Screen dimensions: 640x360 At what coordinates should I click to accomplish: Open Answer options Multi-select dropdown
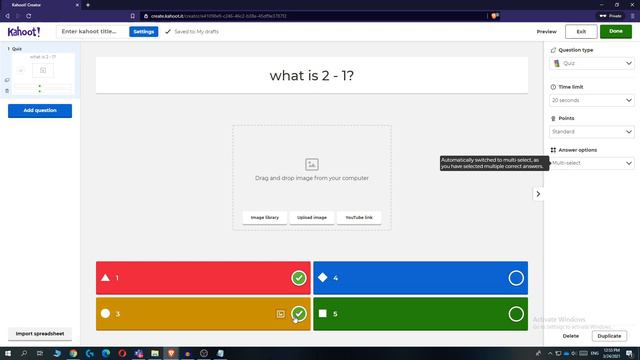point(592,163)
